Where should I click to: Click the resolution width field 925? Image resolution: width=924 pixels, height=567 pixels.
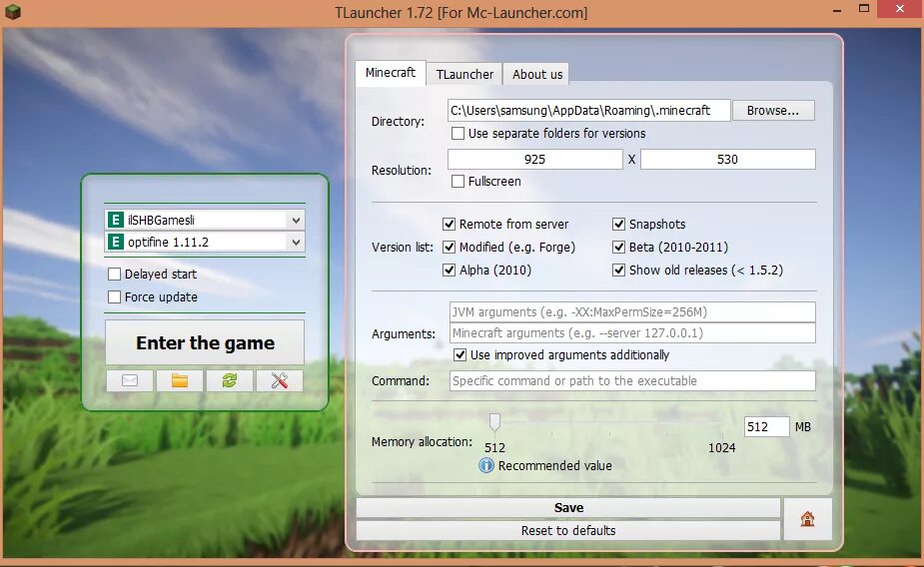(x=535, y=160)
